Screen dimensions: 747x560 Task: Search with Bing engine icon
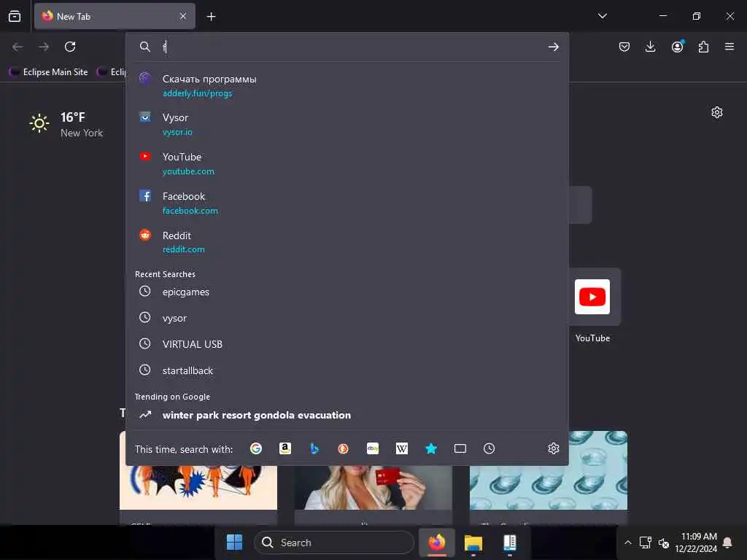coord(314,448)
